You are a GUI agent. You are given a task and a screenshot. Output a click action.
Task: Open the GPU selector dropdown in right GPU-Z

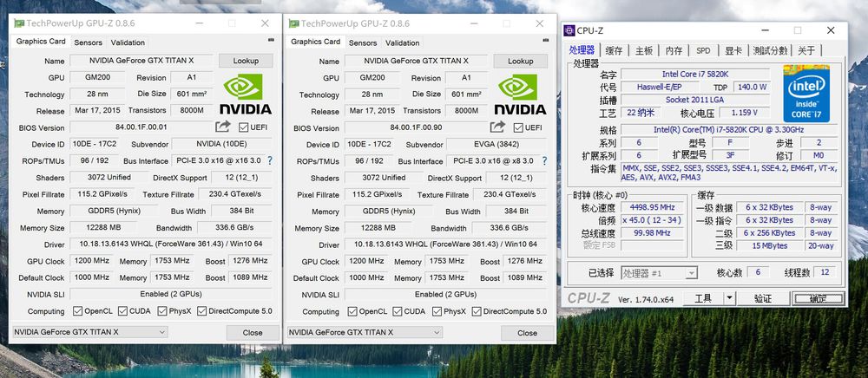365,332
